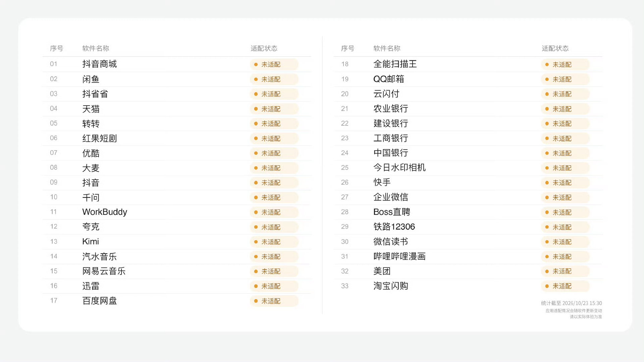Viewport: 644px width, 362px height.
Task: Select 网易云音乐 in the table
Action: [104, 271]
